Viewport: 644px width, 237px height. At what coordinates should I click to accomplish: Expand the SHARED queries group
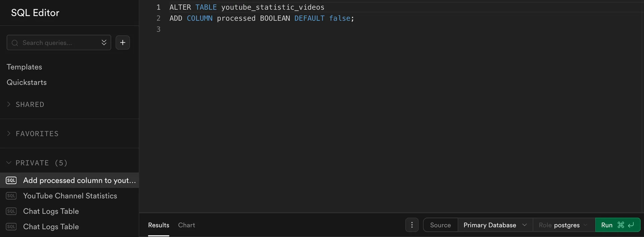[25, 104]
